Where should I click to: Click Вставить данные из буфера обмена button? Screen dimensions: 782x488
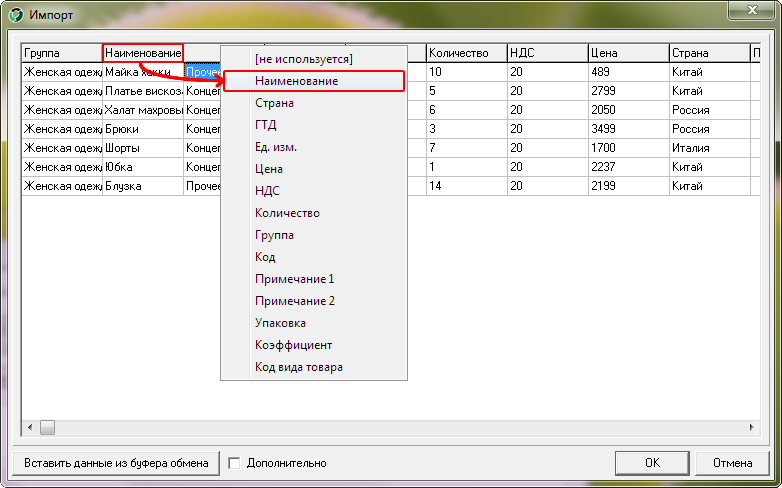tap(116, 463)
